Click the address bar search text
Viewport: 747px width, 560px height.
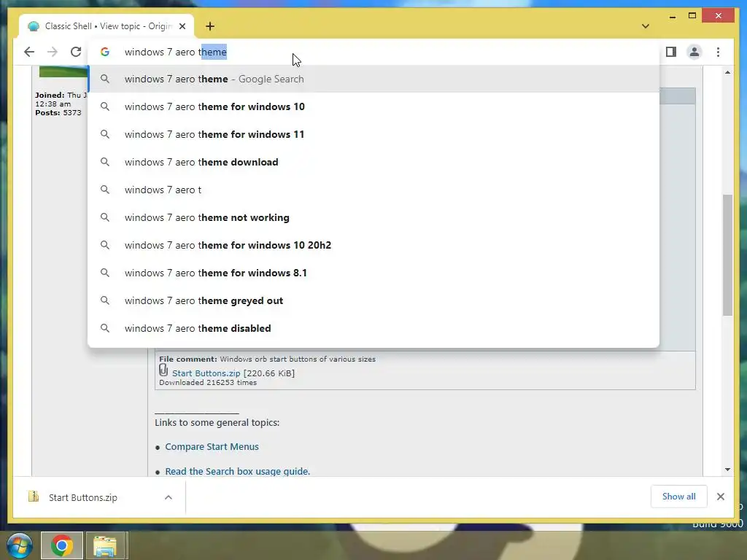pos(175,52)
